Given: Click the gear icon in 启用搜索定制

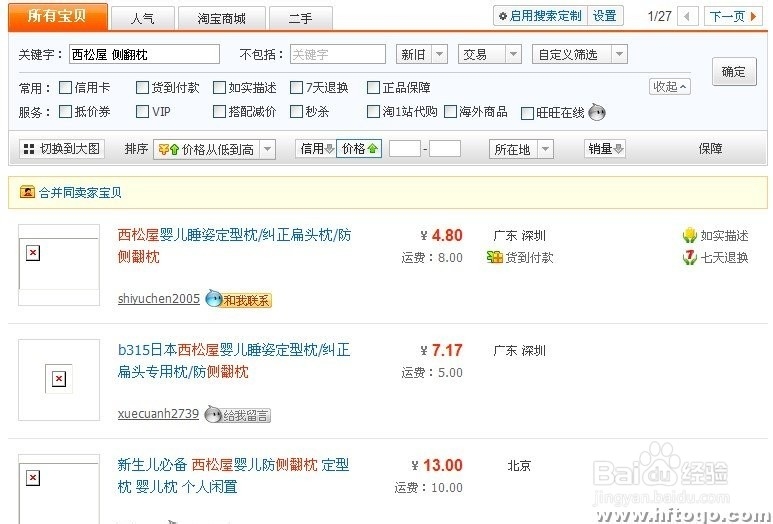Looking at the screenshot, I should point(502,16).
